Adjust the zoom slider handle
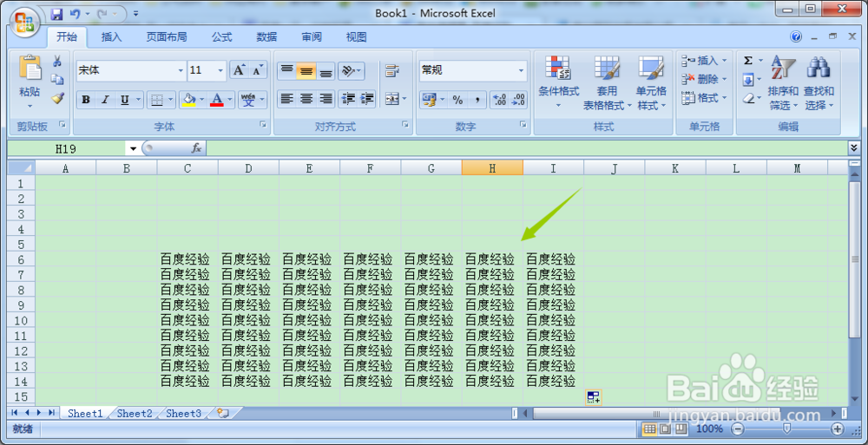This screenshot has height=445, width=868. click(786, 429)
